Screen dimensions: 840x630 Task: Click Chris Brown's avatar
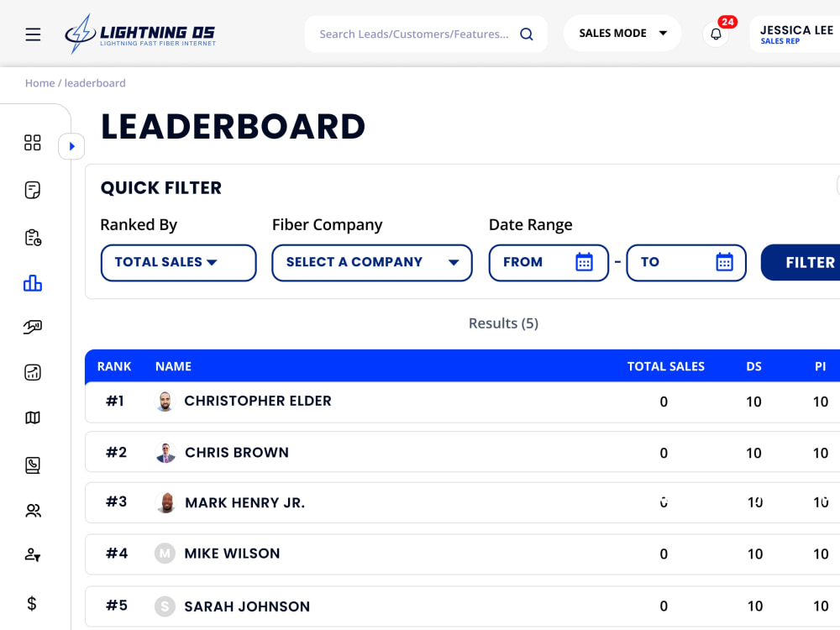pos(165,453)
